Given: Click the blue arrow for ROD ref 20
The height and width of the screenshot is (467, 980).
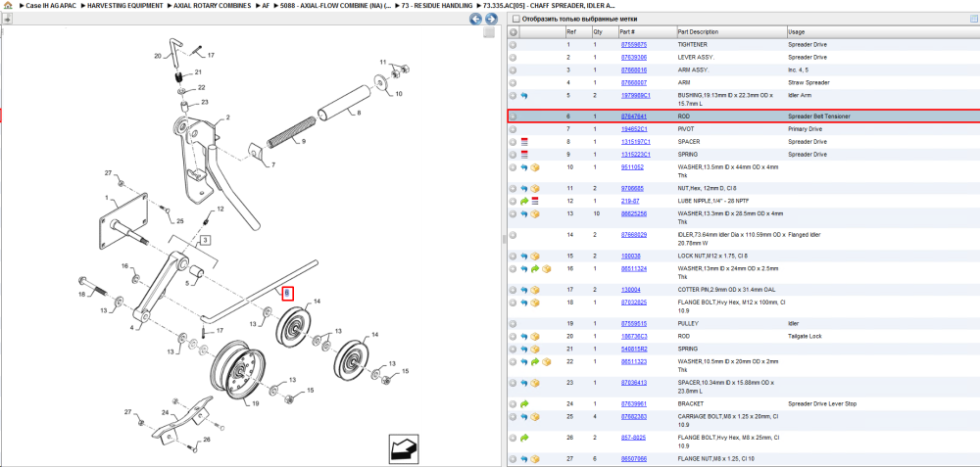Looking at the screenshot, I should point(524,337).
